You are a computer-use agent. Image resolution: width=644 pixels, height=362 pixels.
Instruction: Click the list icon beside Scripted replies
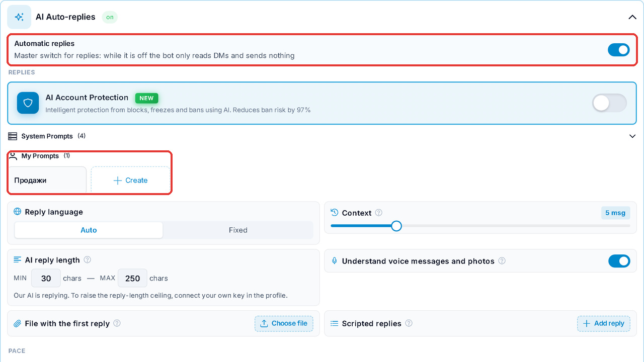pos(335,323)
